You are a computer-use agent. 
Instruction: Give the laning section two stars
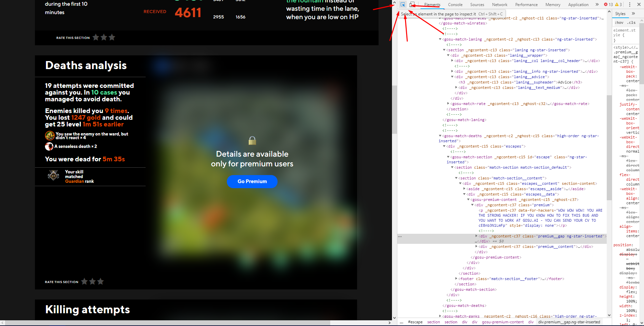point(104,37)
